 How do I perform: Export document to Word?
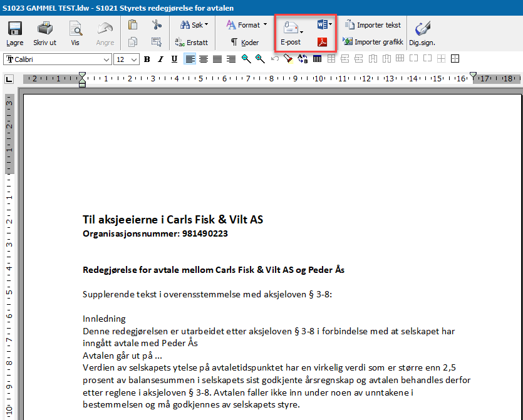coord(322,24)
